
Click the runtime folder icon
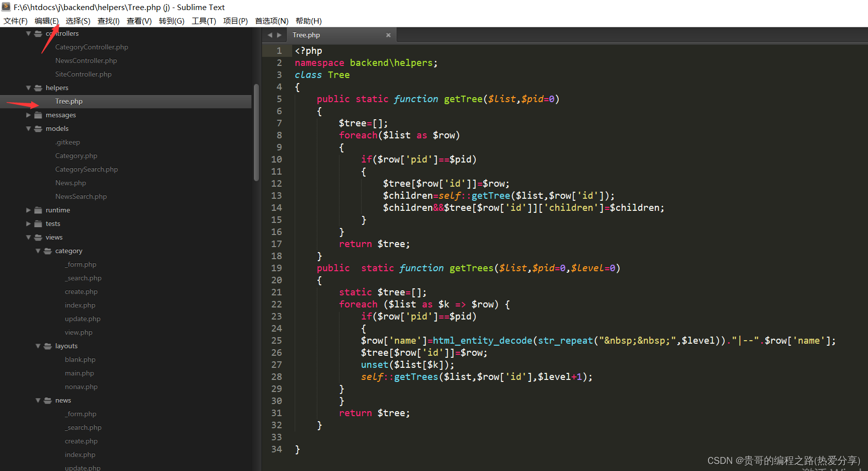point(38,210)
